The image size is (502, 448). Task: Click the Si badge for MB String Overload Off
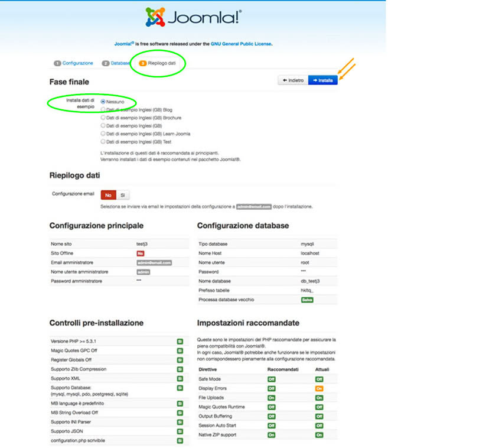(x=180, y=413)
